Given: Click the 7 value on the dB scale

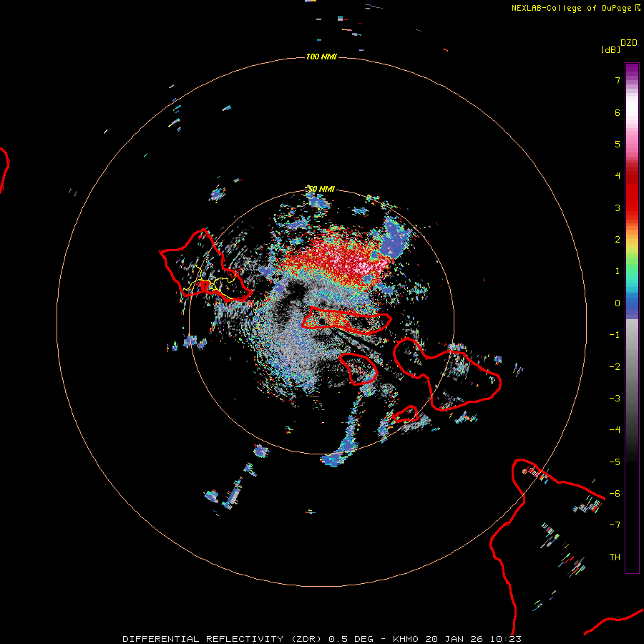Looking at the screenshot, I should click(x=618, y=80).
